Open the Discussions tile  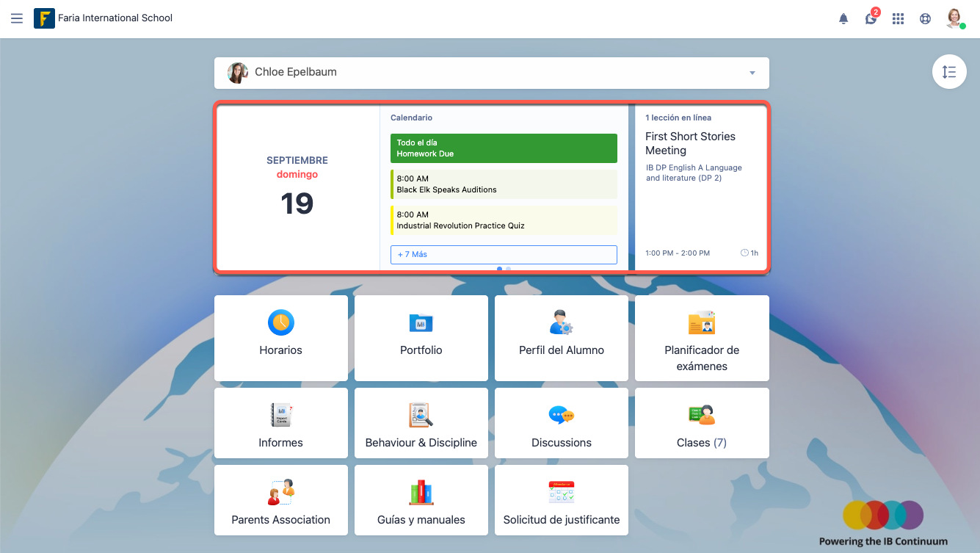coord(561,424)
